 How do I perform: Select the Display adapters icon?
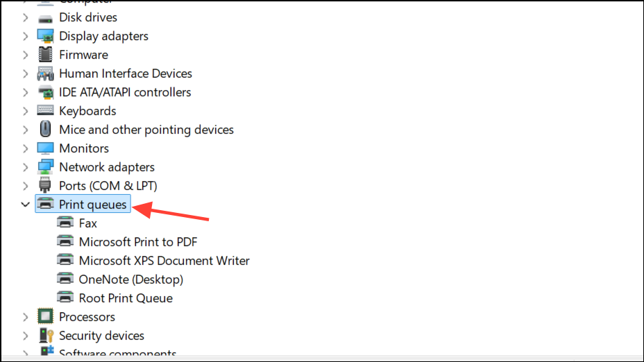tap(45, 36)
